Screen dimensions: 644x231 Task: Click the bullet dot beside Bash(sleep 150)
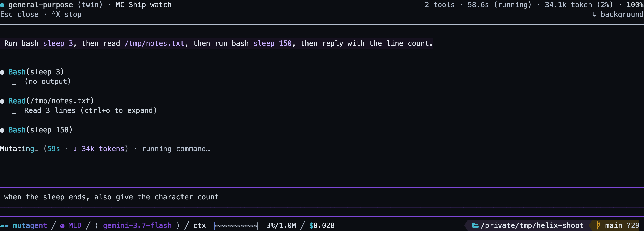(x=2, y=130)
